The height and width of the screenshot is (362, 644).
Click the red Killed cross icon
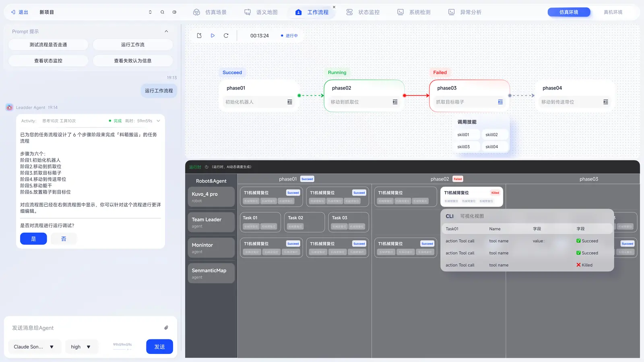578,265
